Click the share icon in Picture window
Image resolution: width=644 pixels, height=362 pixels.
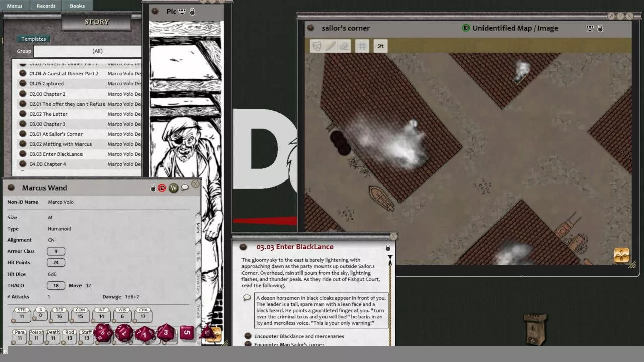(x=182, y=11)
